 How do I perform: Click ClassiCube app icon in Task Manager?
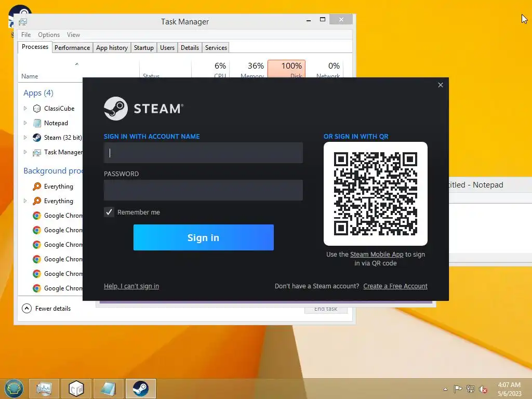(37, 109)
